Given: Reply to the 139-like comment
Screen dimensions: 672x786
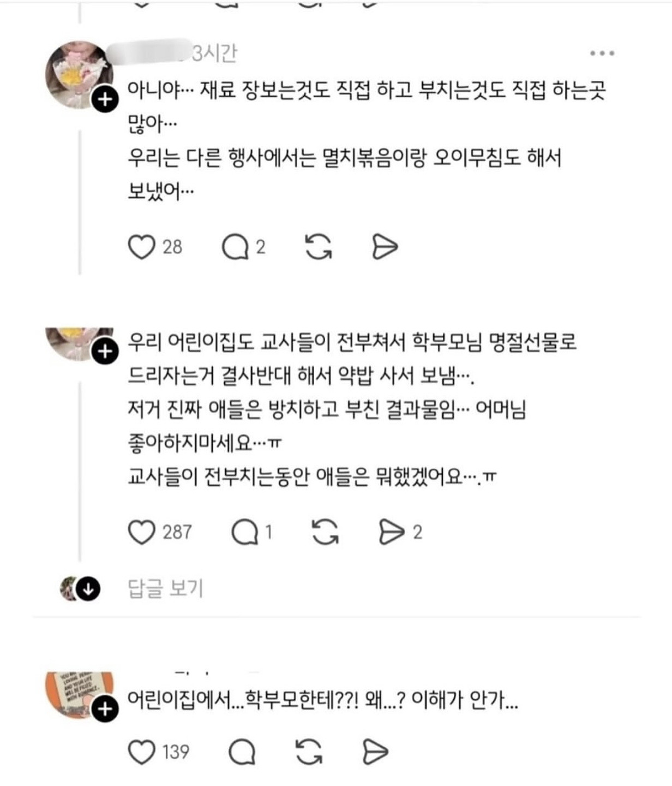Looking at the screenshot, I should pos(242,752).
